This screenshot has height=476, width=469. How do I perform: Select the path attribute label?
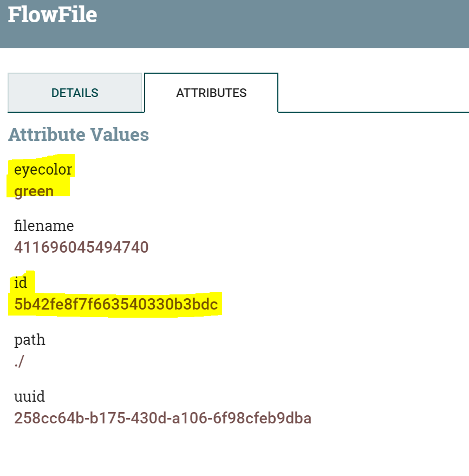coord(30,340)
